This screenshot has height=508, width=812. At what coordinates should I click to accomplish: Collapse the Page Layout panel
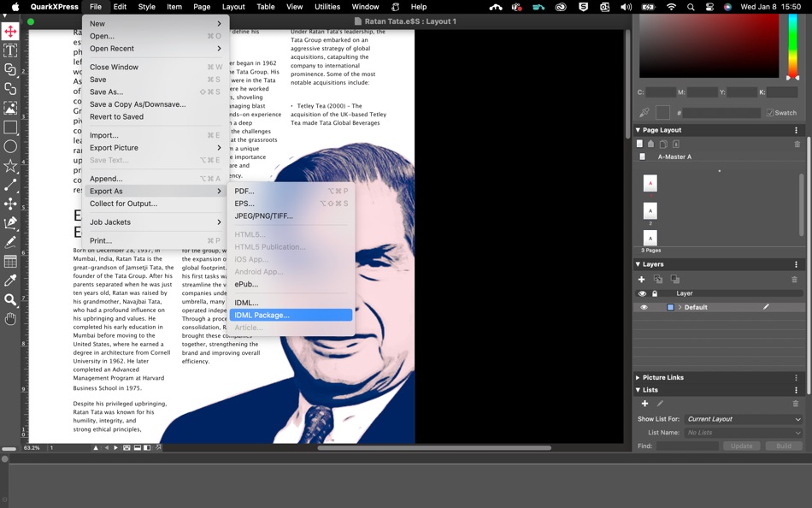point(638,130)
